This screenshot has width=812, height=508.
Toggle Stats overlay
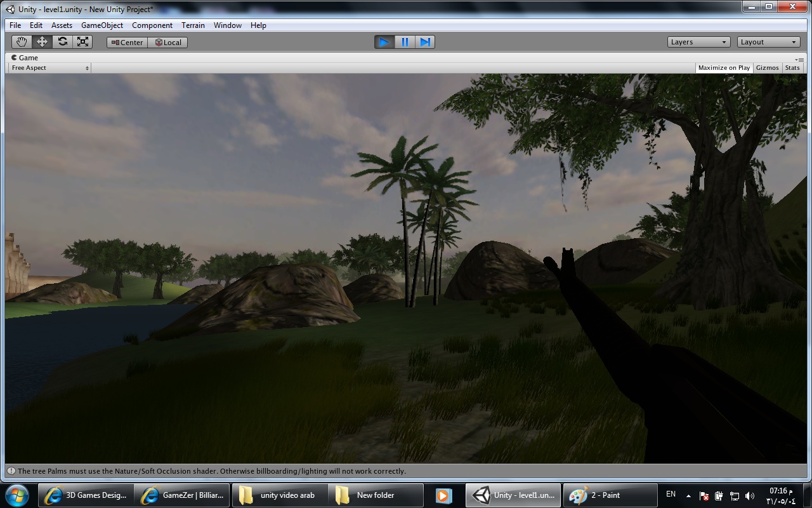(792, 68)
